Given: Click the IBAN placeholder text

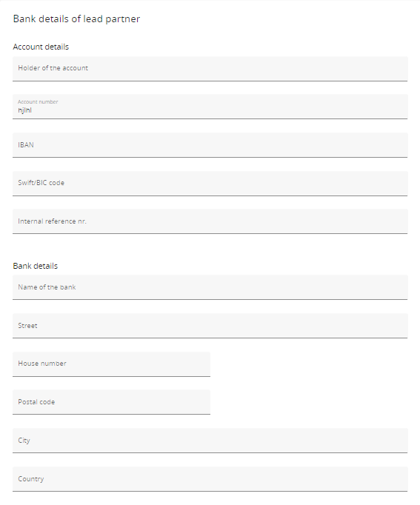Looking at the screenshot, I should 26,145.
